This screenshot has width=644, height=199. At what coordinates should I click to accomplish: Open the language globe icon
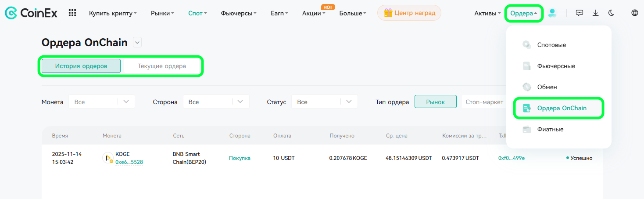tap(635, 13)
